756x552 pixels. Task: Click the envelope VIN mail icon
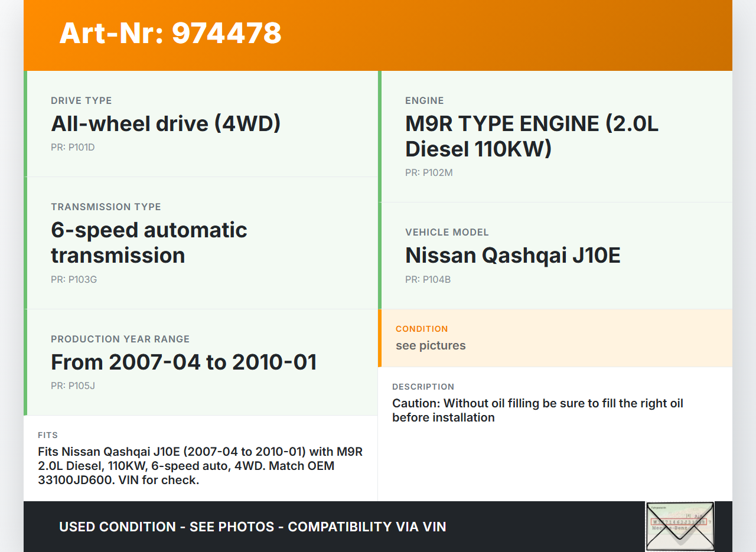point(680,526)
